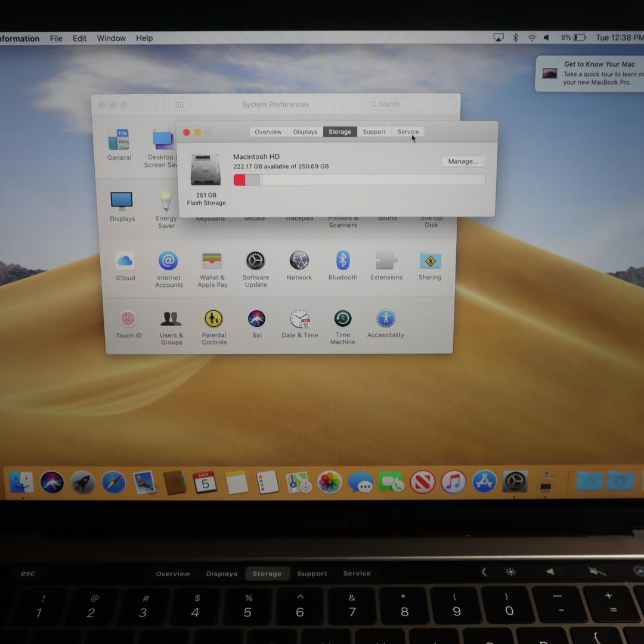Click AirPlay icon in menu bar
Image resolution: width=644 pixels, height=644 pixels.
click(498, 38)
